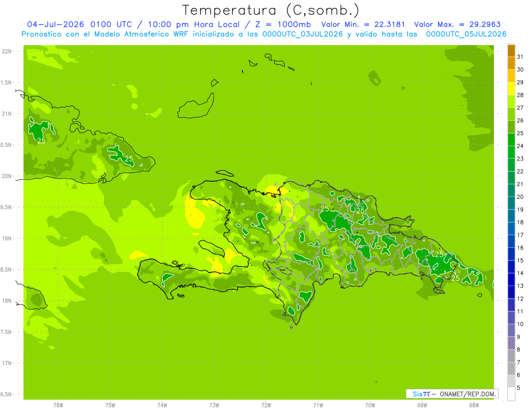
Task: Click the "70W" longitude label
Action: coord(370,405)
